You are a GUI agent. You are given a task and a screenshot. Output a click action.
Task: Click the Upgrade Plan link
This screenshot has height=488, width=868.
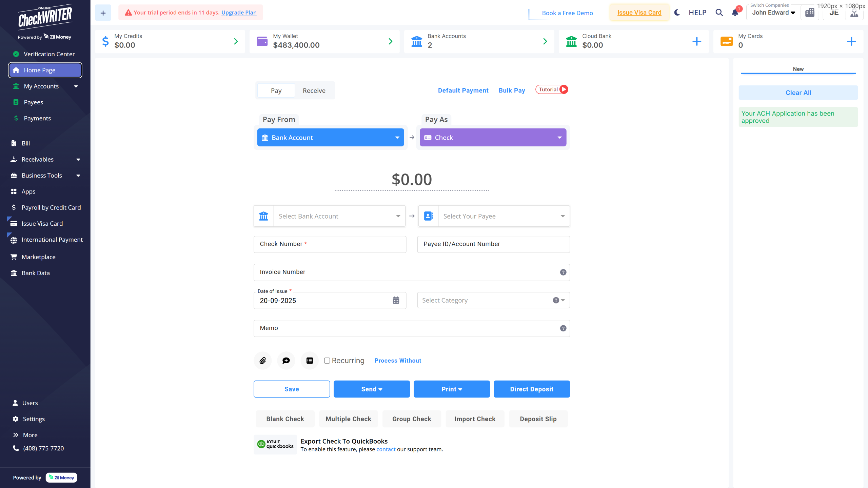239,13
